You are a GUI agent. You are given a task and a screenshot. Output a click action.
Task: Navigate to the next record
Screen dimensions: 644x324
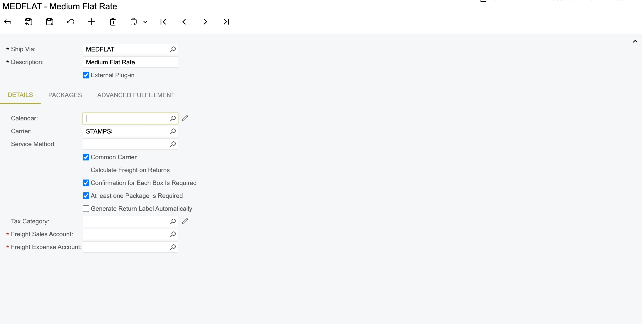click(x=205, y=22)
